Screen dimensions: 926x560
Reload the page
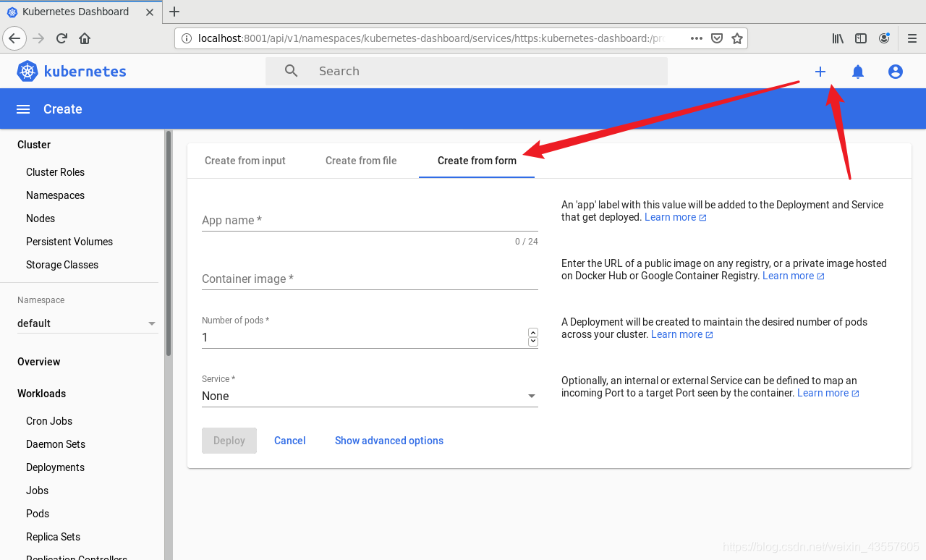(x=61, y=38)
